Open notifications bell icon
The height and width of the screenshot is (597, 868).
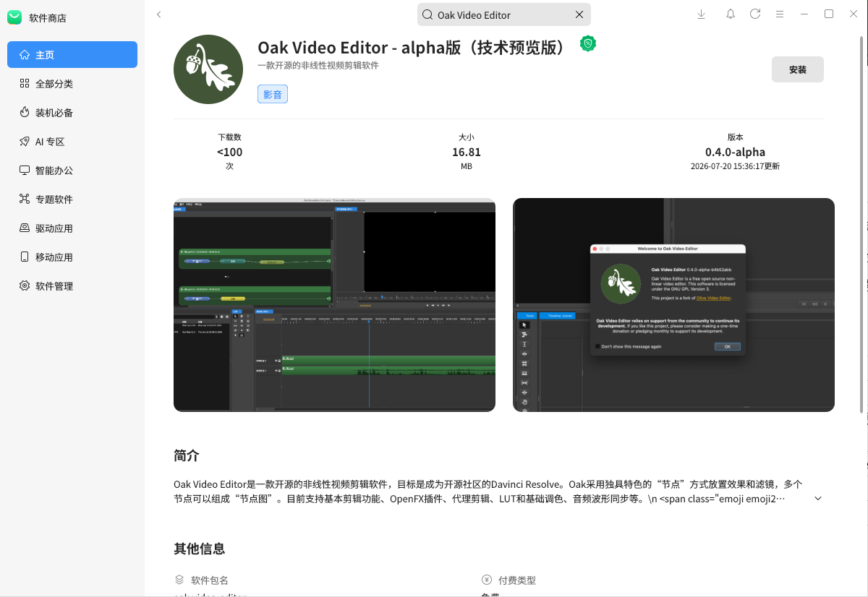(731, 14)
